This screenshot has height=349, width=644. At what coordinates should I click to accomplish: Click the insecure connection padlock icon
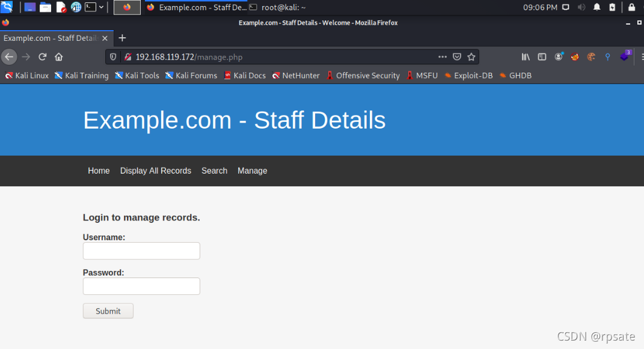point(127,57)
